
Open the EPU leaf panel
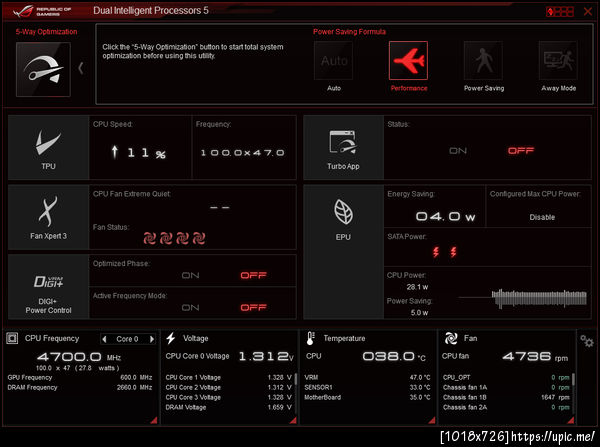343,252
